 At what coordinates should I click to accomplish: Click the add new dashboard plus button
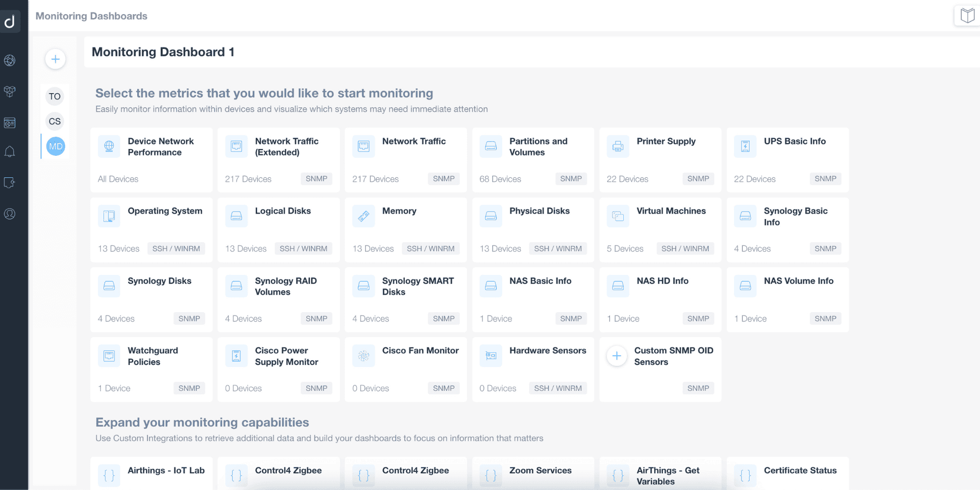tap(55, 59)
